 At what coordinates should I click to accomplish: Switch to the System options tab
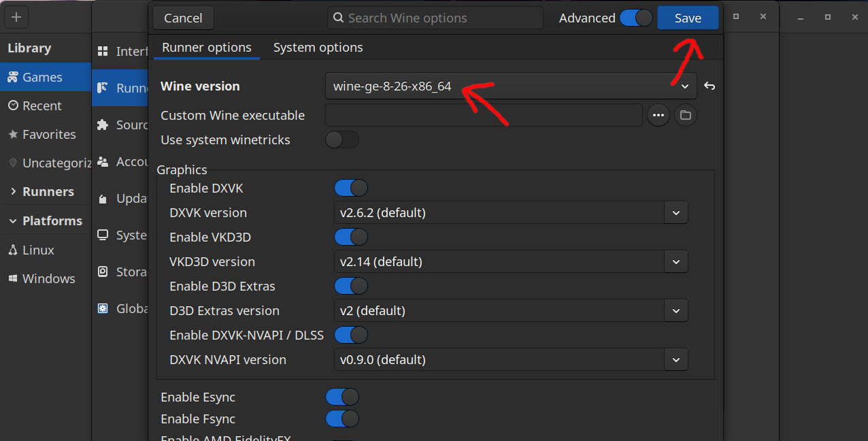point(318,48)
